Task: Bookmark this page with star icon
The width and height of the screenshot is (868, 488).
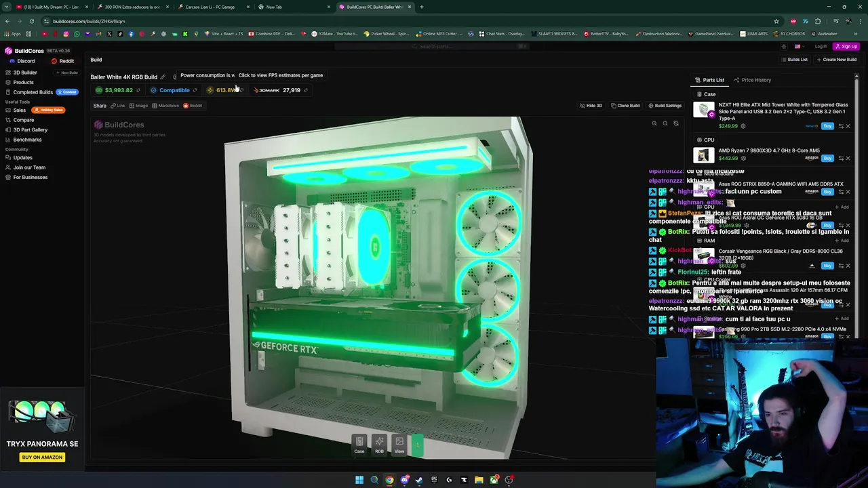Action: point(776,21)
